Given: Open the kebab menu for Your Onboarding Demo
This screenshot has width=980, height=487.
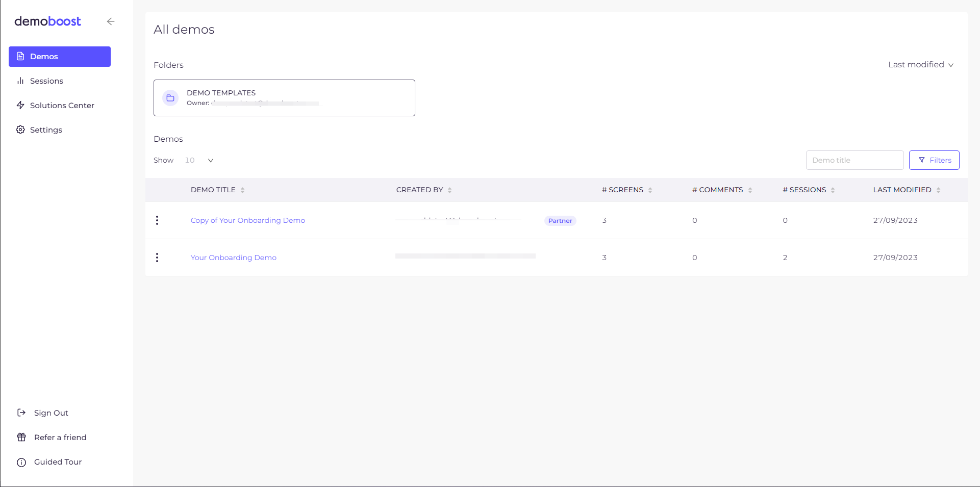Looking at the screenshot, I should click(157, 258).
